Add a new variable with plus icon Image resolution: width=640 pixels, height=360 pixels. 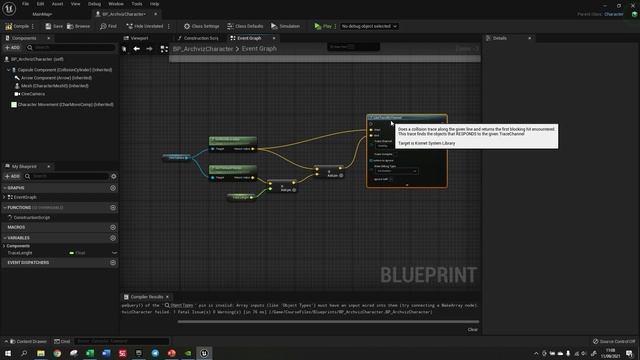pyautogui.click(x=113, y=238)
